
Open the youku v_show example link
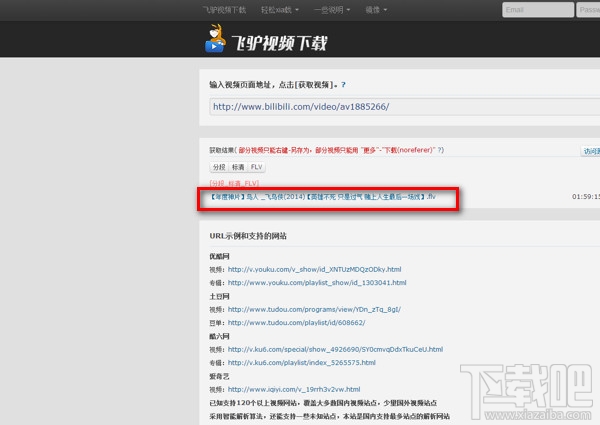click(315, 269)
